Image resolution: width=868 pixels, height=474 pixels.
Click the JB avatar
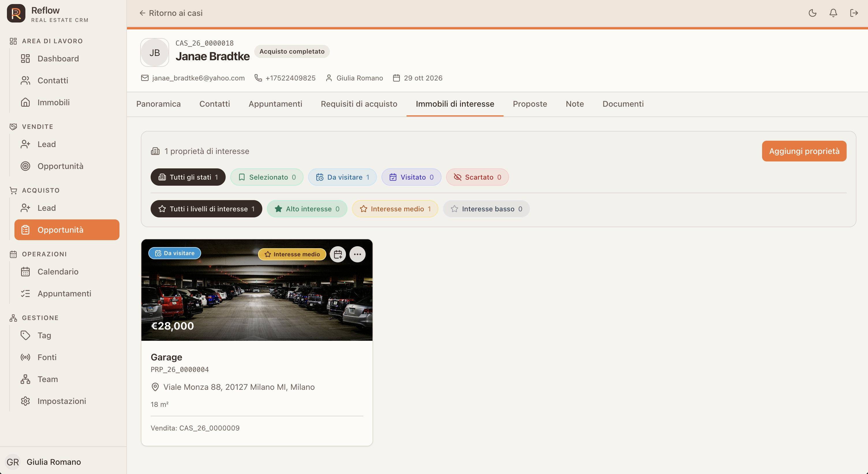[x=155, y=52]
